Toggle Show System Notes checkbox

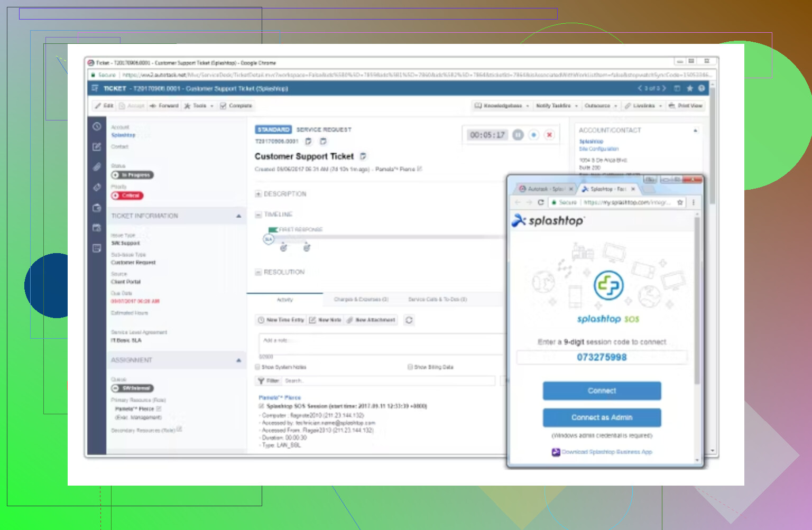tap(257, 367)
